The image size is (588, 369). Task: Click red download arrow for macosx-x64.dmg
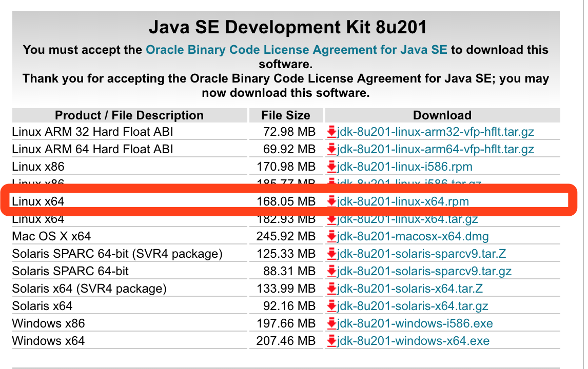coord(331,236)
